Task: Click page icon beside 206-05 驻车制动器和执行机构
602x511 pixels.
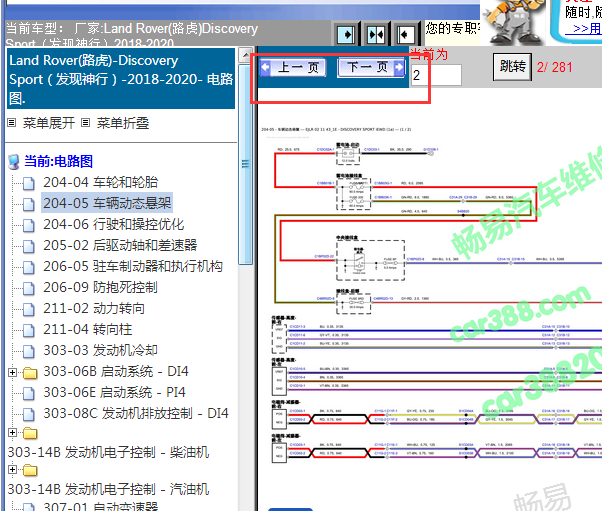Action: click(x=28, y=267)
